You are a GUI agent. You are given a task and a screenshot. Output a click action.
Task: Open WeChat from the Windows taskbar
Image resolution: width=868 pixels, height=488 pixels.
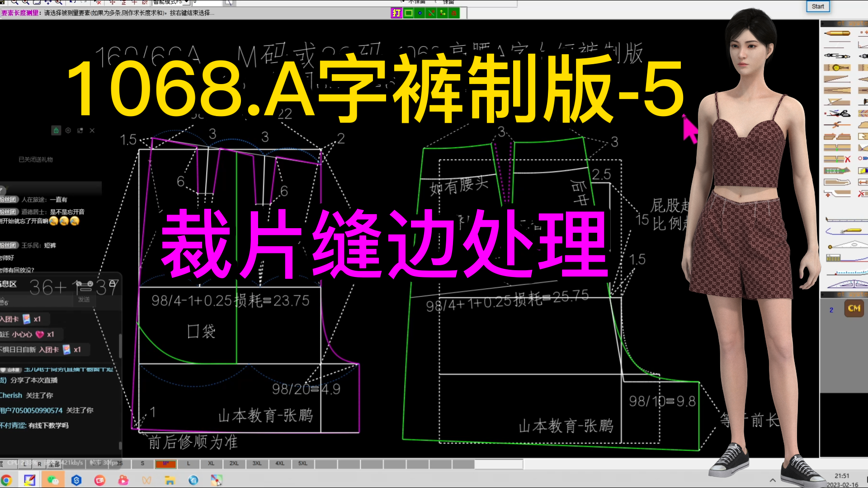(x=52, y=479)
